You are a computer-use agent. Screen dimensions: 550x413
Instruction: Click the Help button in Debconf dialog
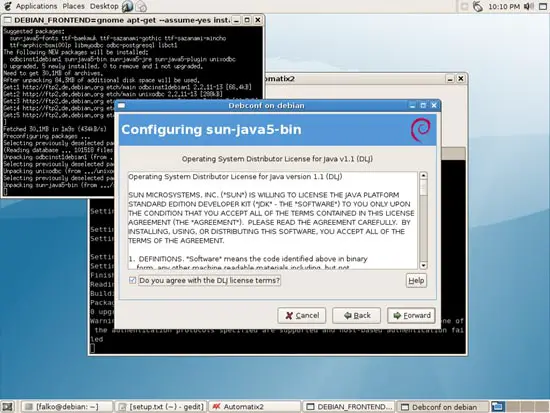click(x=416, y=280)
